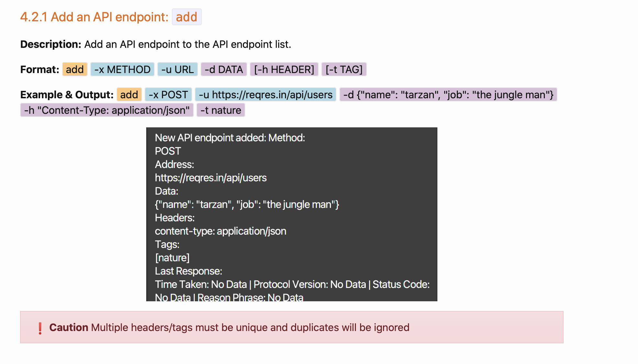Click the add badge in the example row
This screenshot has width=638, height=364.
click(129, 94)
